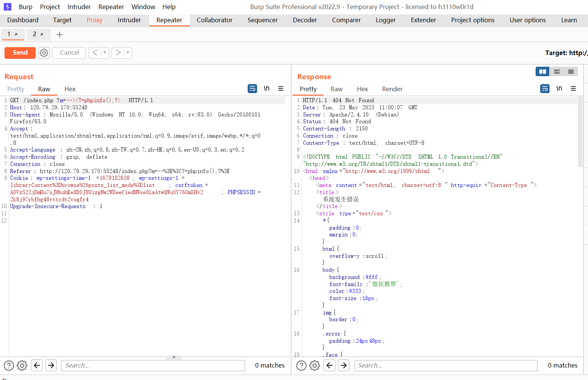Switch to Proxy tab
The width and height of the screenshot is (588, 380).
[95, 20]
